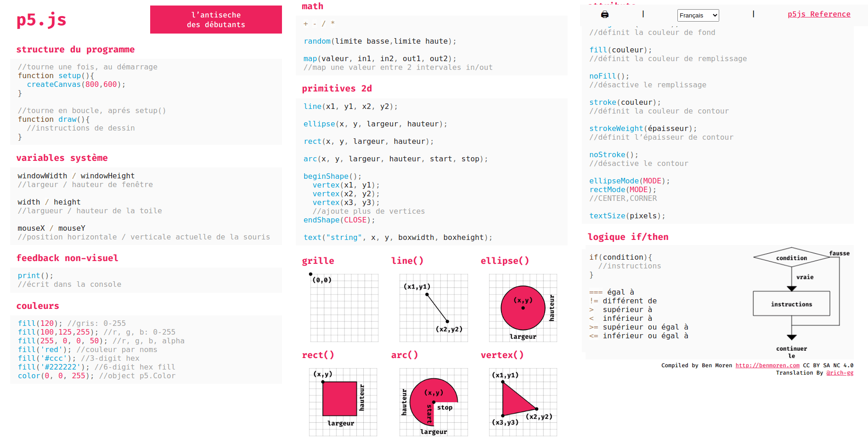The width and height of the screenshot is (868, 444).
Task: Click the instructions box in the flowchart
Action: tap(791, 304)
